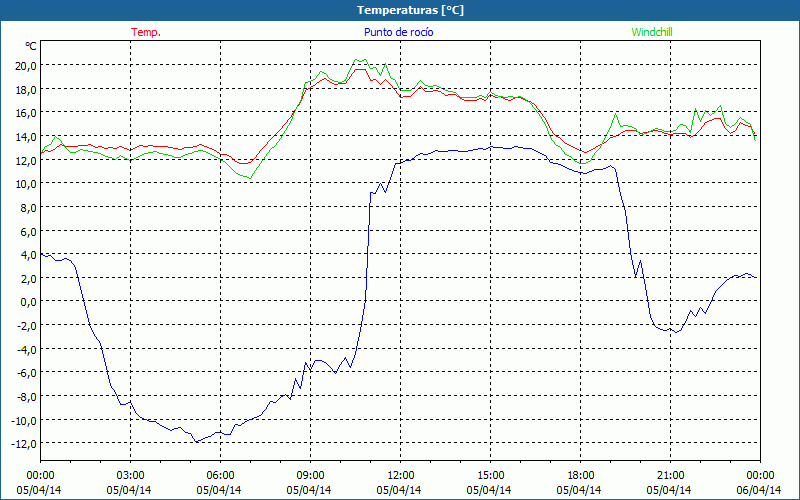Click the 15:00 time label
The image size is (800, 500).
[491, 476]
